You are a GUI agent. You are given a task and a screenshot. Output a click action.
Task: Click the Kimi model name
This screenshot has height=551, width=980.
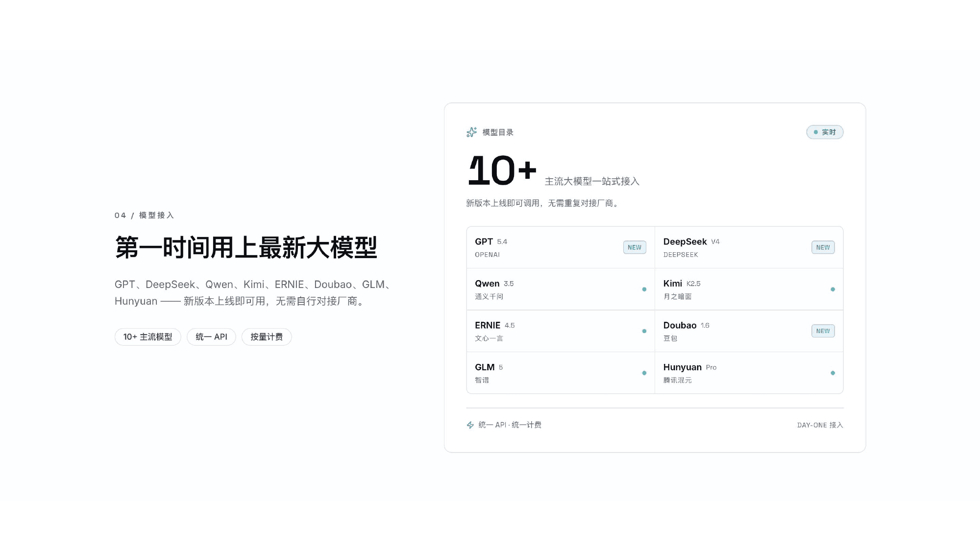point(673,284)
